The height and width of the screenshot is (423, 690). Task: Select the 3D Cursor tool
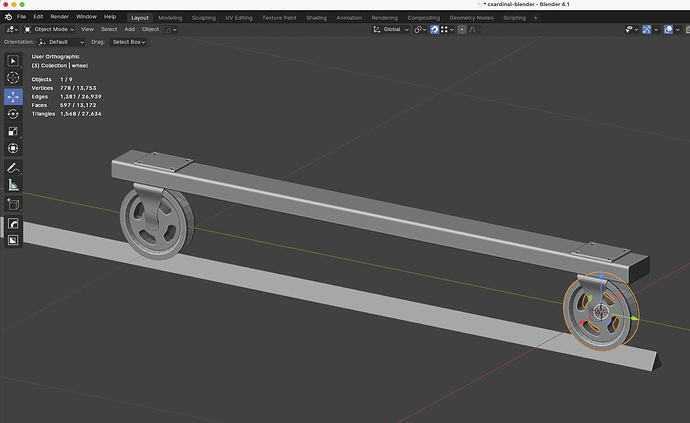13,78
